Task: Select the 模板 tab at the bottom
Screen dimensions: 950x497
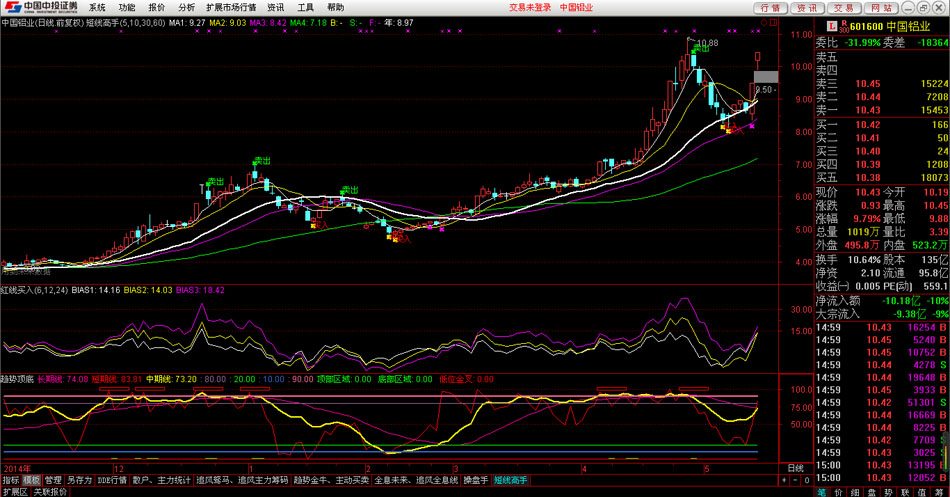Action: point(32,480)
